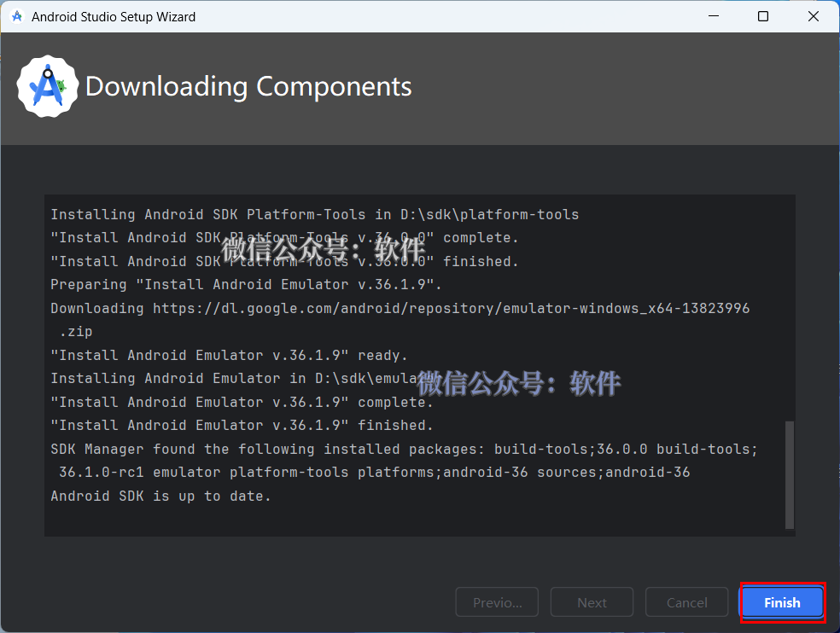Click the title bar Android Studio icon
Screen dimensions: 840x633
(x=17, y=16)
